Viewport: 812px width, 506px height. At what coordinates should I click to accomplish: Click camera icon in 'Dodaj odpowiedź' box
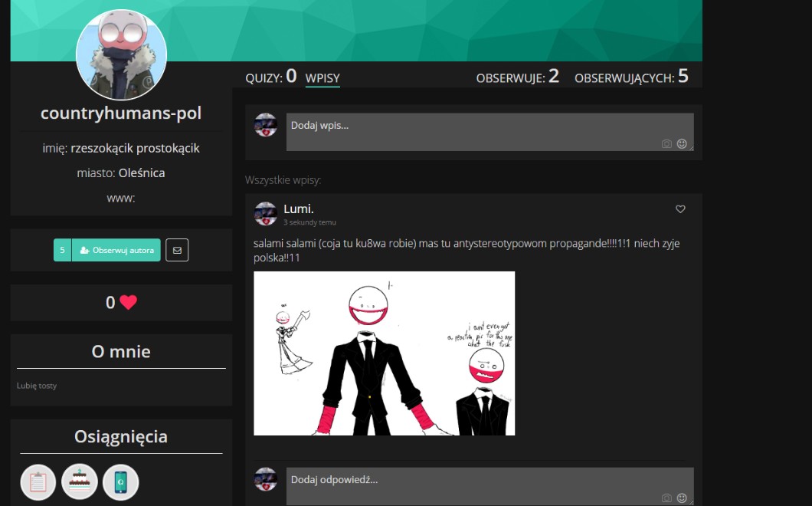coord(666,498)
